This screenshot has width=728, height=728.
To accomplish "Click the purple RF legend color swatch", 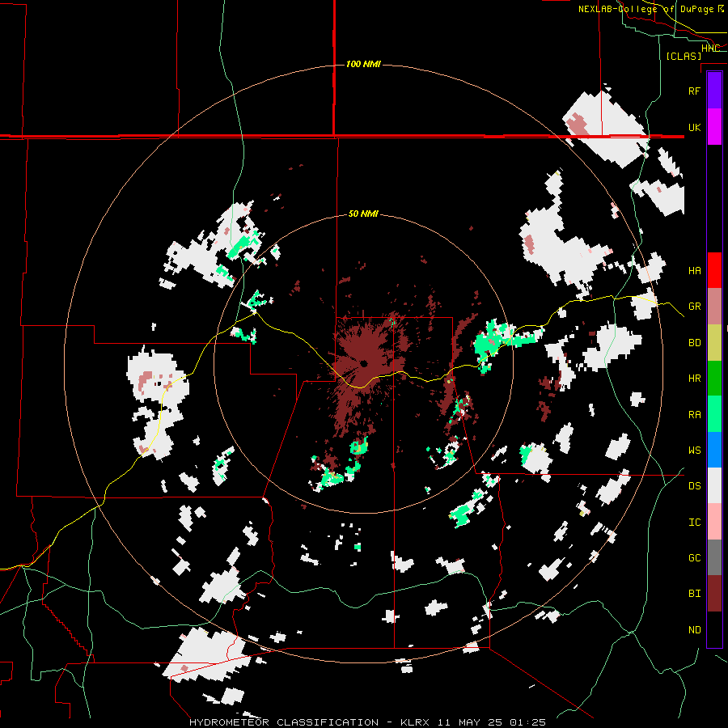I will (x=714, y=91).
